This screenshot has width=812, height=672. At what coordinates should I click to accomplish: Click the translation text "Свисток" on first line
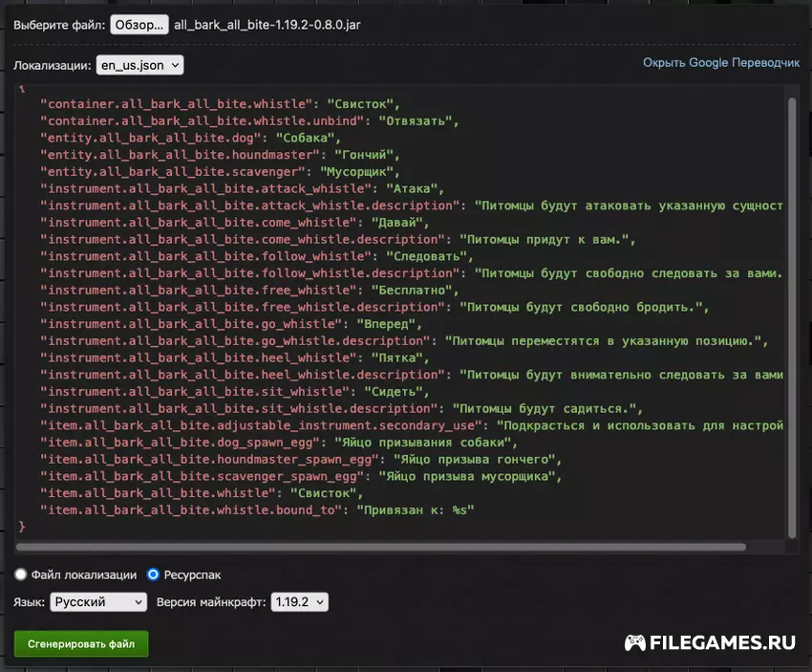362,104
